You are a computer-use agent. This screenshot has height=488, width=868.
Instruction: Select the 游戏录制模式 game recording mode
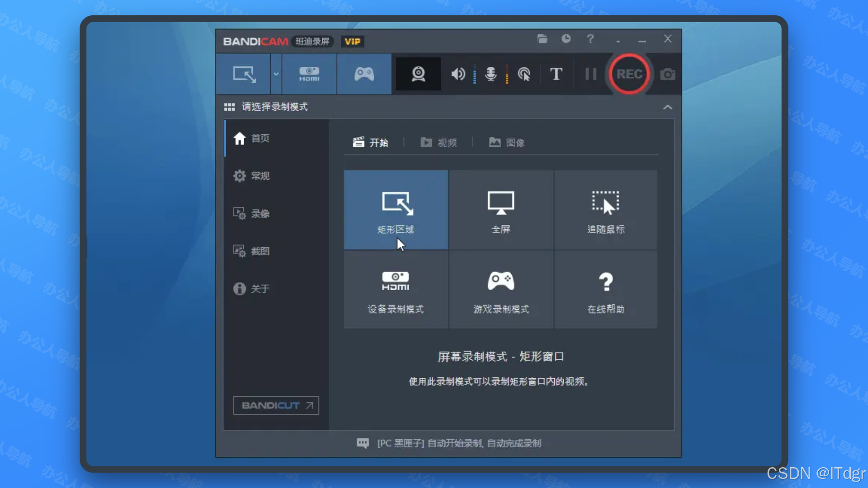pyautogui.click(x=501, y=289)
